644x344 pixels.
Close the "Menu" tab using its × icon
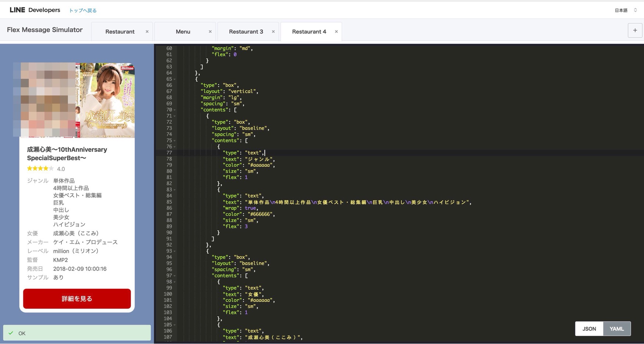pos(210,31)
